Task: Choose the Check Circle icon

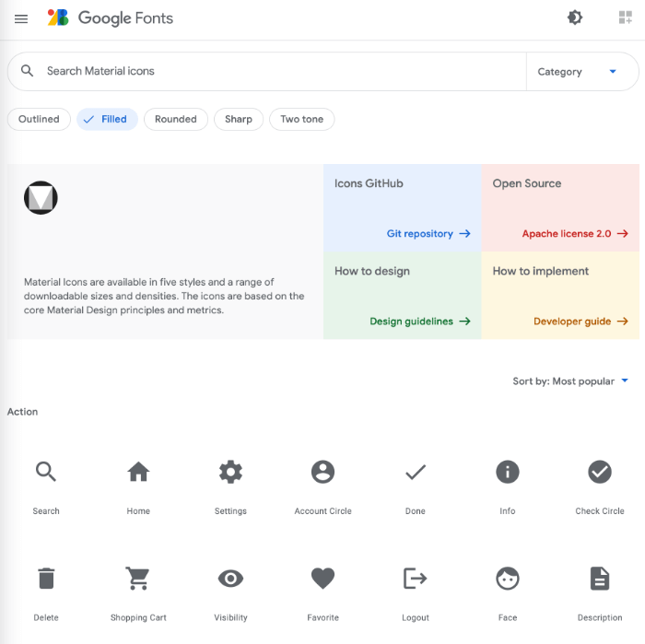Action: pyautogui.click(x=599, y=472)
